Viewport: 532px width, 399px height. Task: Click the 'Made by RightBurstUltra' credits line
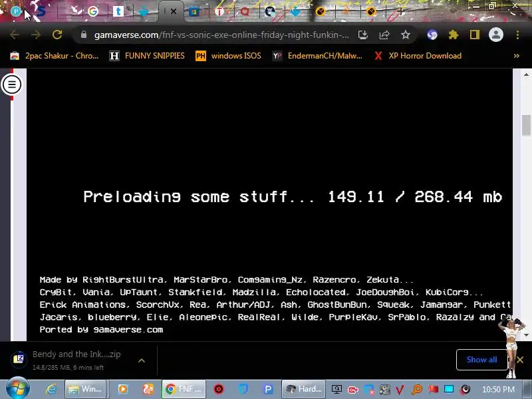[x=226, y=279]
